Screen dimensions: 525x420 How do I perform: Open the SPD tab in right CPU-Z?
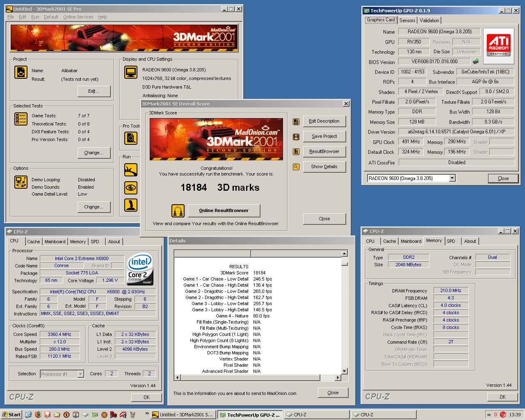coord(451,241)
